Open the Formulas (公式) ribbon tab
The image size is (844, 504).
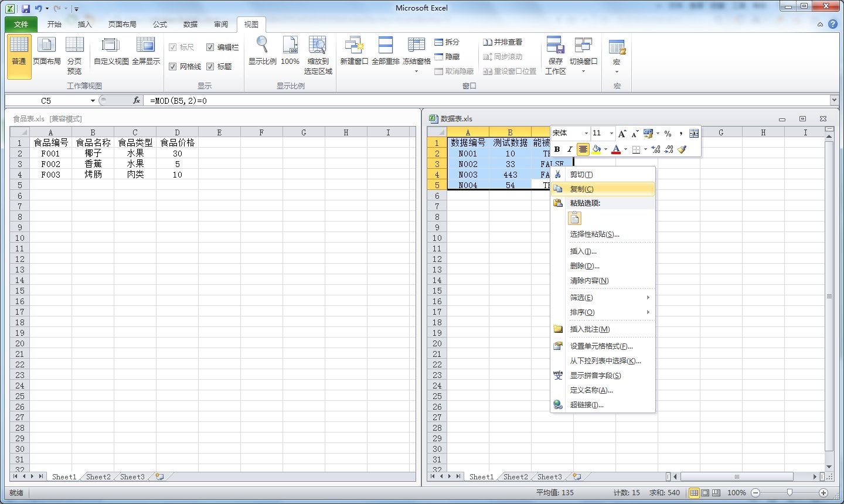click(159, 25)
